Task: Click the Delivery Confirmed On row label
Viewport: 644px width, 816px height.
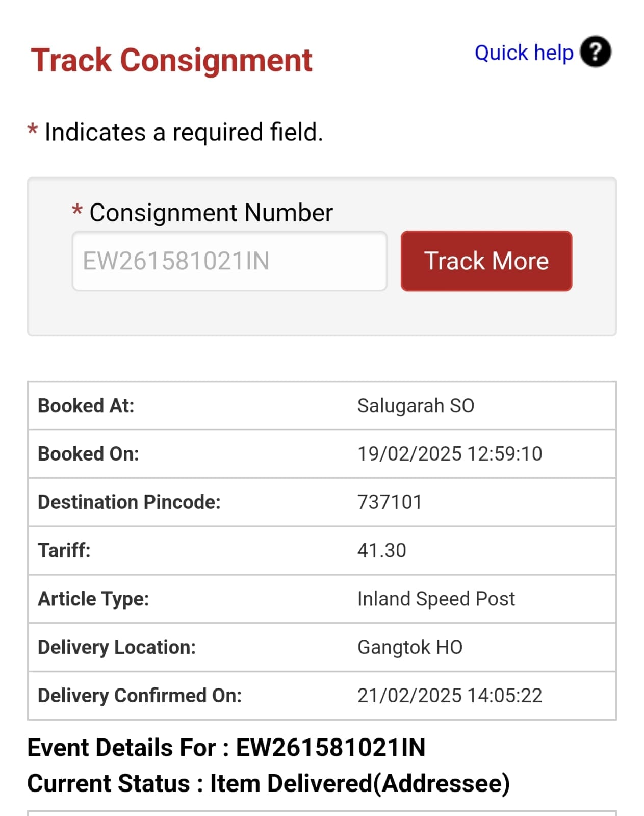Action: pyautogui.click(x=140, y=696)
